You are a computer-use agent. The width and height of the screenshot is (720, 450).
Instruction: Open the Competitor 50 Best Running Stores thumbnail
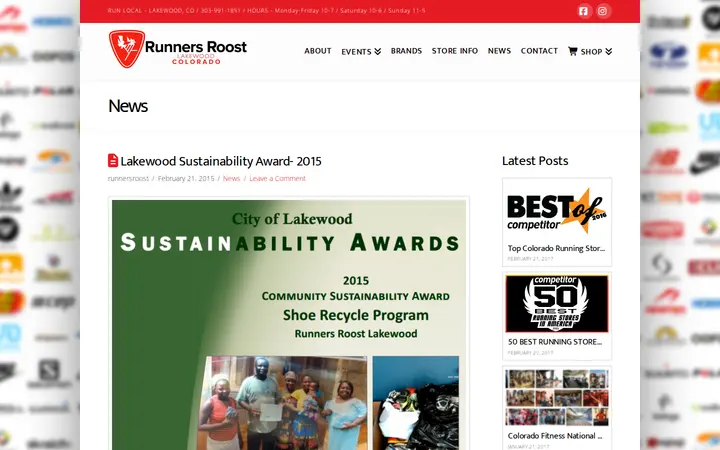pyautogui.click(x=557, y=304)
